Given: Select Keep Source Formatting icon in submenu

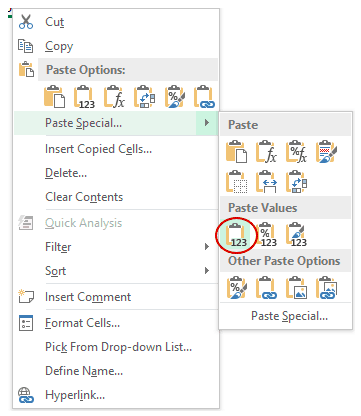Looking at the screenshot, I should (326, 152).
